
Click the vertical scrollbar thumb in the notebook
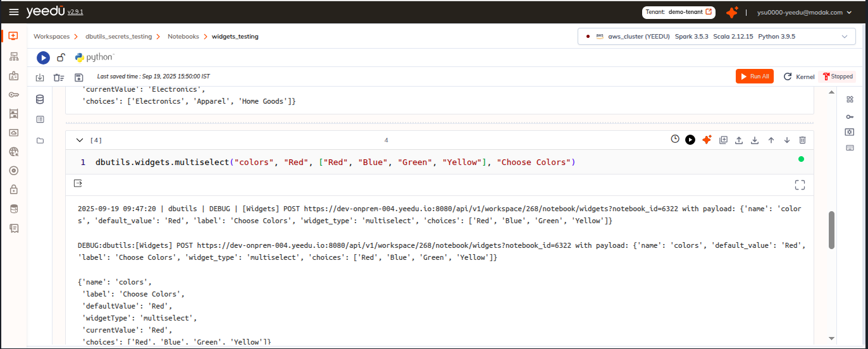pos(831,230)
